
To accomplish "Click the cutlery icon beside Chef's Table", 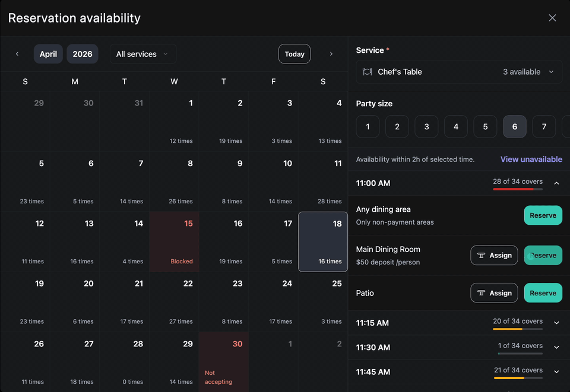I will 366,71.
